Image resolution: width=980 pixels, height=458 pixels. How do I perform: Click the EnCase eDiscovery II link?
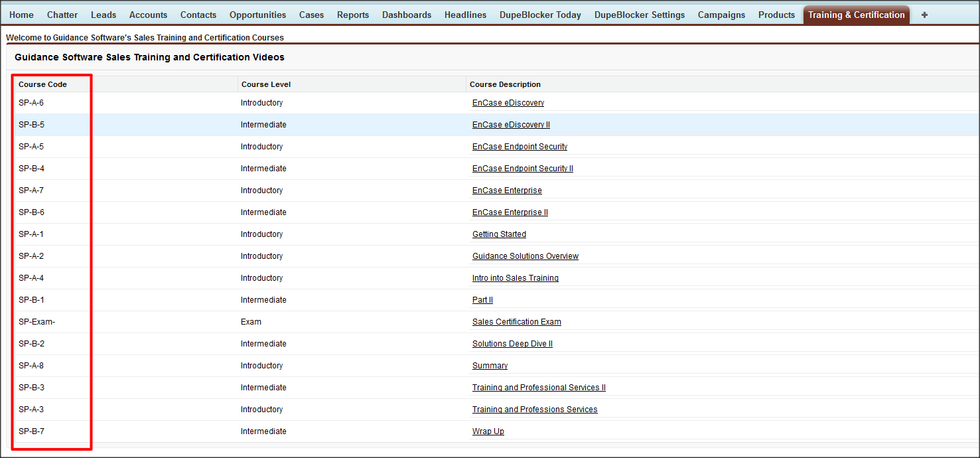[511, 125]
